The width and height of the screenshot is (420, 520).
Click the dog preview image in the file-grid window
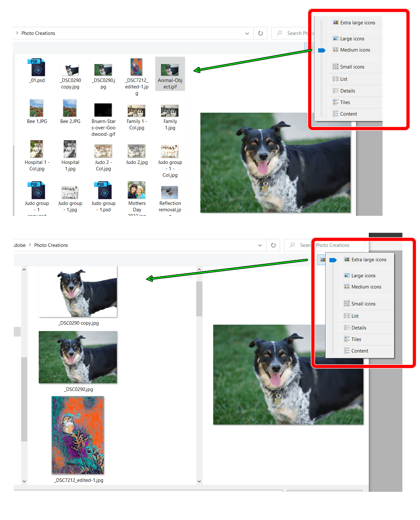click(275, 163)
